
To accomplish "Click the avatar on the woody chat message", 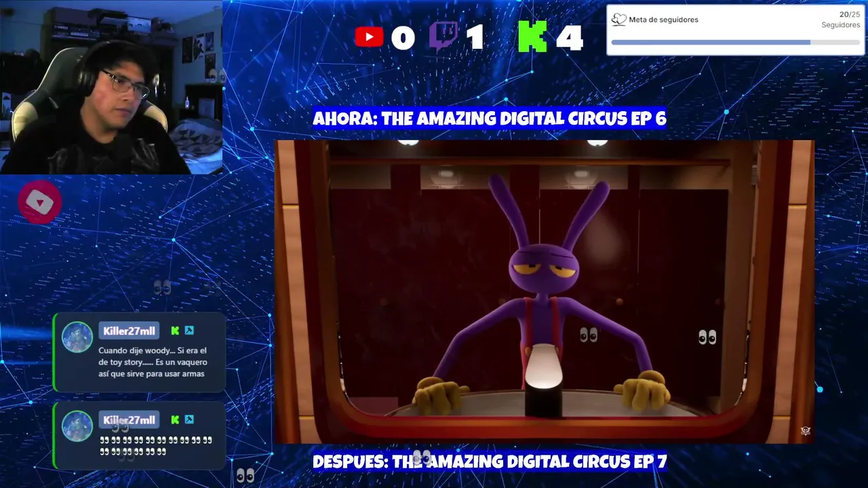I will click(x=77, y=337).
